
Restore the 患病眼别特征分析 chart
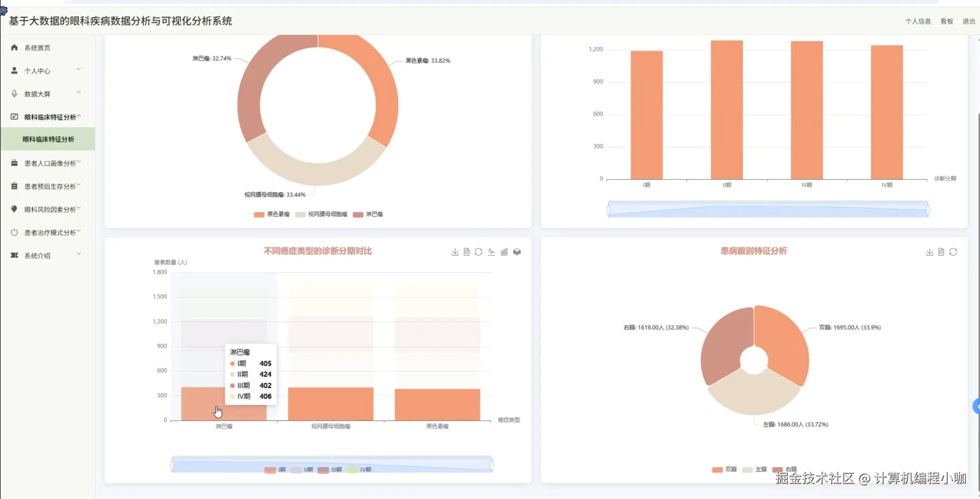pyautogui.click(x=953, y=252)
